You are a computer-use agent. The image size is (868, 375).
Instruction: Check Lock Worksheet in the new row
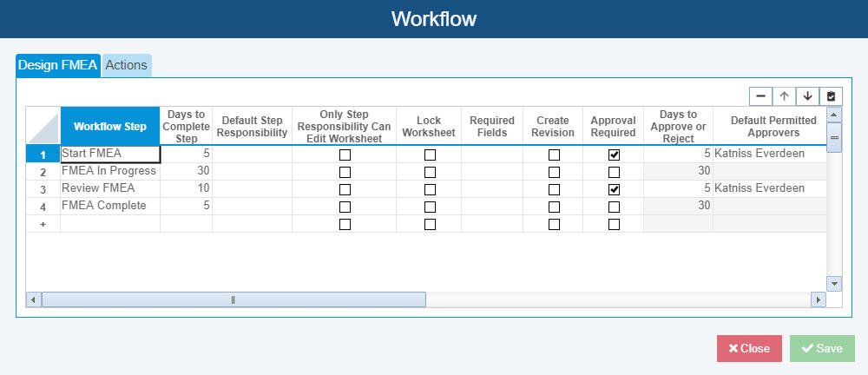430,224
